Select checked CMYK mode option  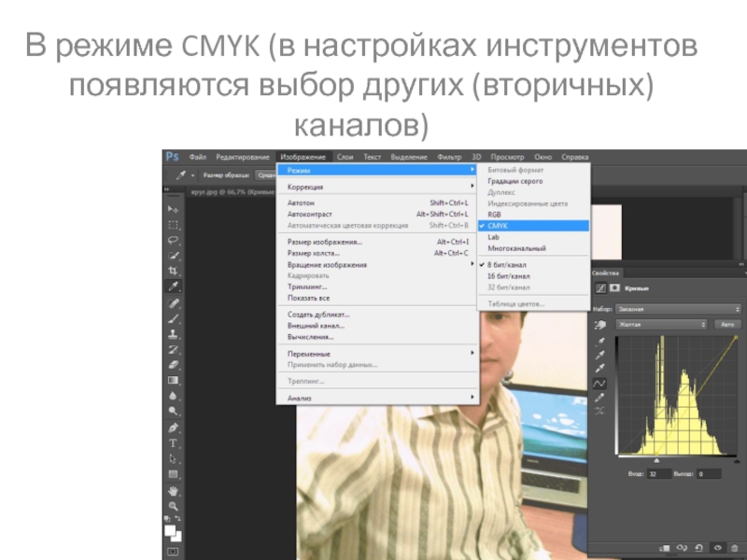coord(533,226)
